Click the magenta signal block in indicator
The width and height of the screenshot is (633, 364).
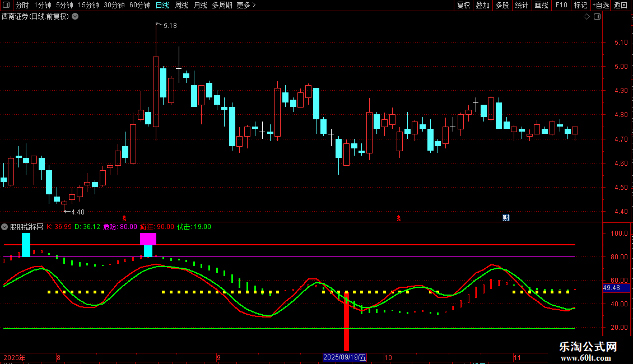[x=148, y=239]
